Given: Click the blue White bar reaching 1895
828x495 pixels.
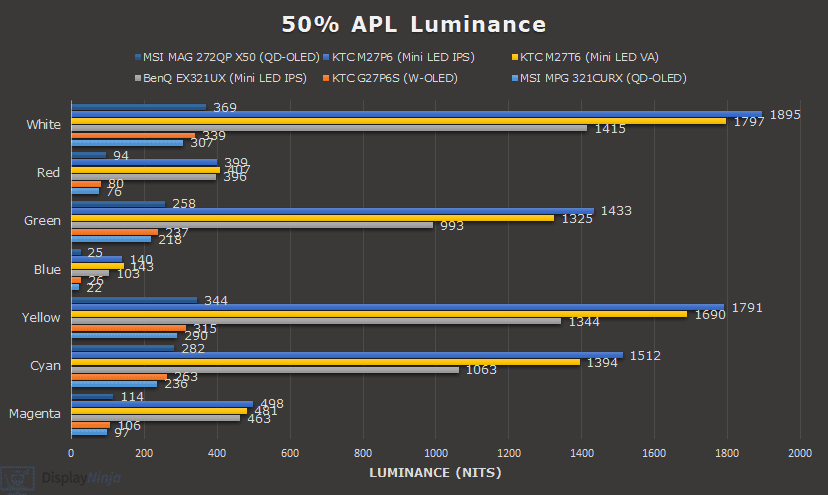Looking at the screenshot, I should coord(417,114).
